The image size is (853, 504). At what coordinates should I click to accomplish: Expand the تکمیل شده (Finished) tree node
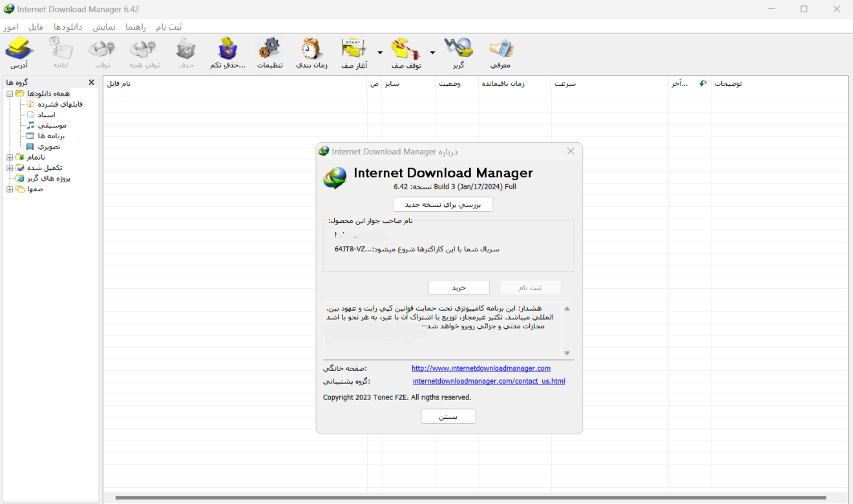(x=10, y=167)
